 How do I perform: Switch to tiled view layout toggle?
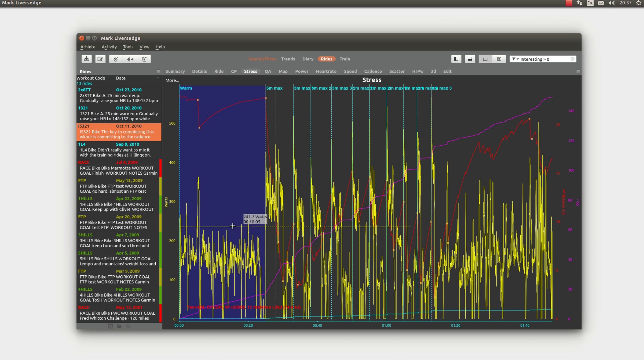coord(499,59)
